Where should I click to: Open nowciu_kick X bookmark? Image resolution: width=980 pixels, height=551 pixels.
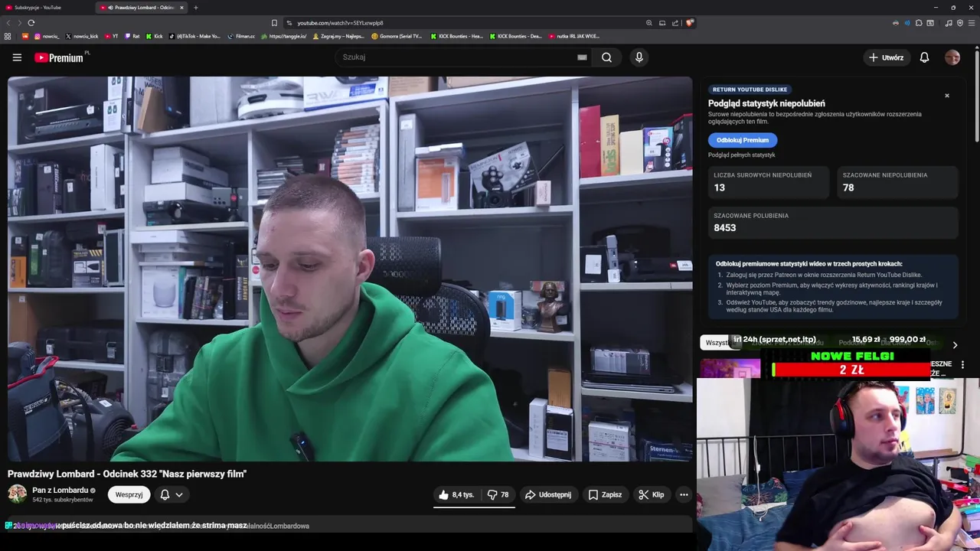point(82,36)
